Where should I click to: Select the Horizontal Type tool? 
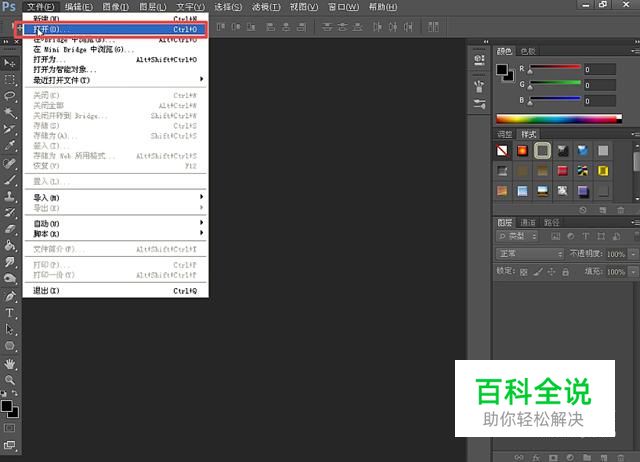point(10,312)
